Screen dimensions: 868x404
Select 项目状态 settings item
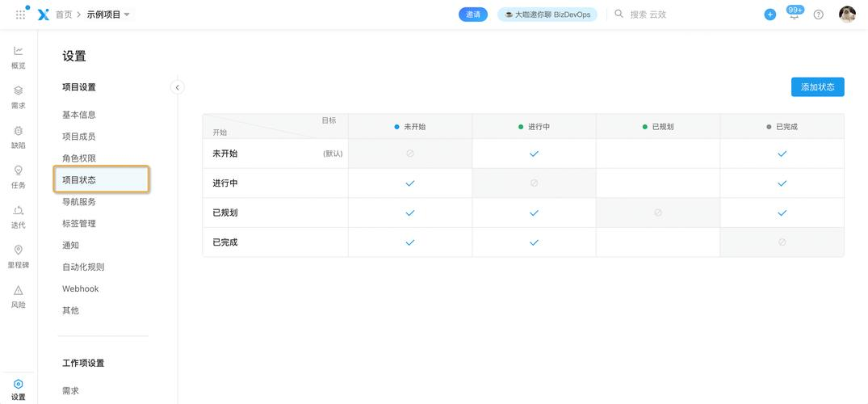[101, 179]
